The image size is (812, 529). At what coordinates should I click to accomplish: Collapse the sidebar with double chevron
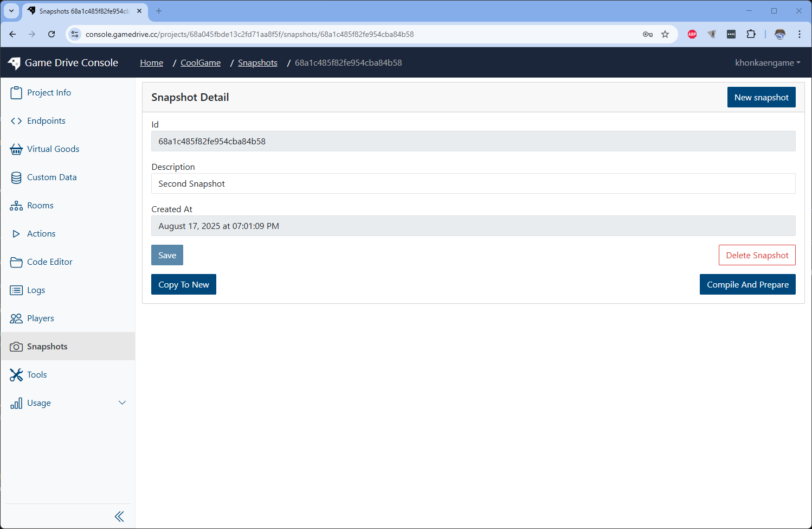click(119, 517)
